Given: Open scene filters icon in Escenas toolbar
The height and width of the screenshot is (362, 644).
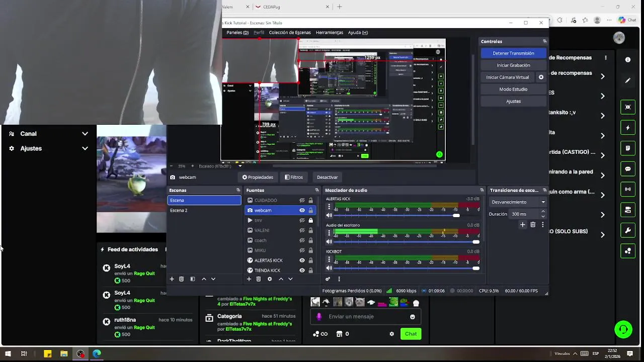Looking at the screenshot, I should (192, 279).
